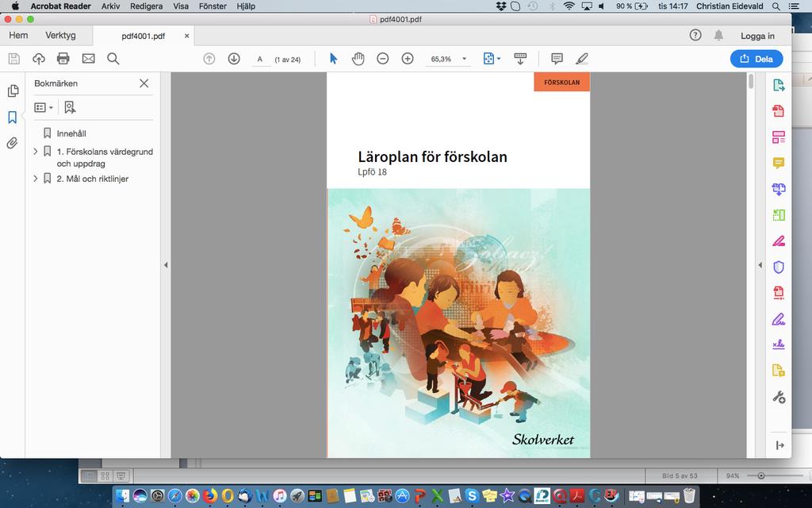The height and width of the screenshot is (508, 812).
Task: Expand 1. Förskolans värdegrund och uppdrag
Action: click(x=35, y=152)
